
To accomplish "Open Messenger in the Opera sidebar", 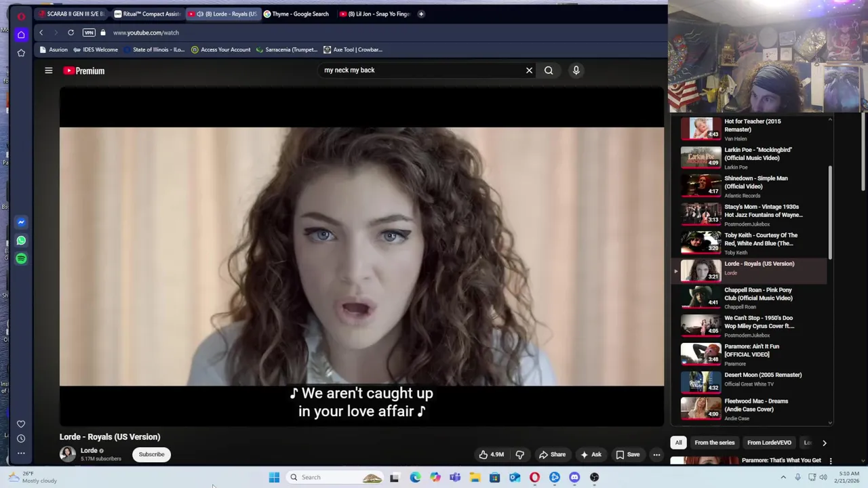I will tap(21, 222).
